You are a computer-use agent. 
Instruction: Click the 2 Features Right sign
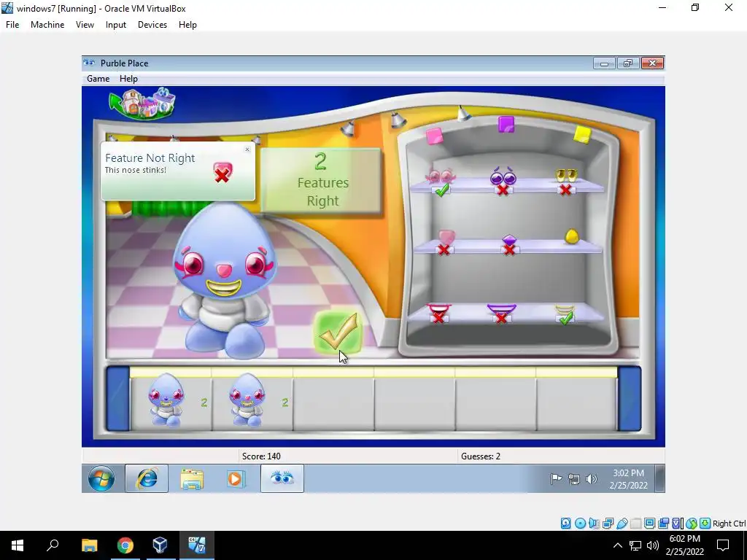[322, 181]
